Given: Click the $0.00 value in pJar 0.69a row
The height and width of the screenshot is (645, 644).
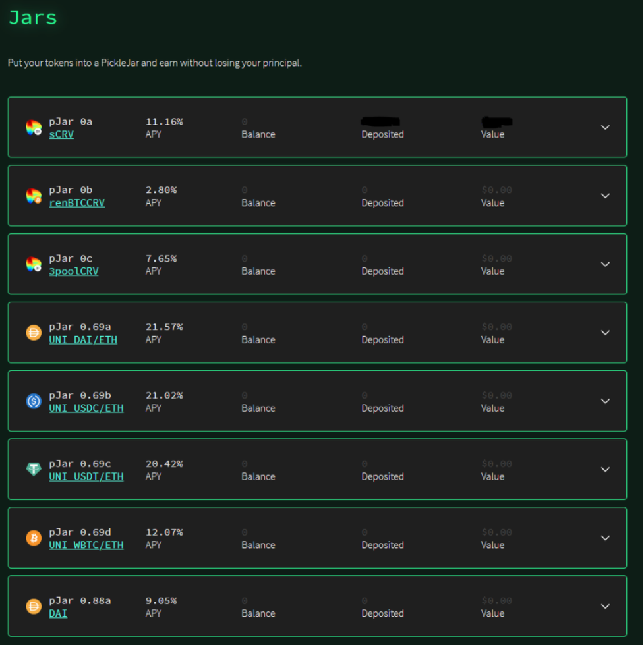Looking at the screenshot, I should (497, 327).
